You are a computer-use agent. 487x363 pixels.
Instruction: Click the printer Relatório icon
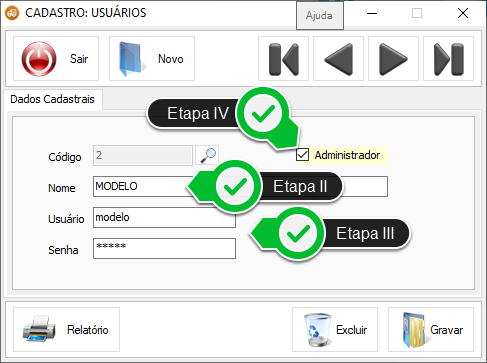(x=39, y=329)
